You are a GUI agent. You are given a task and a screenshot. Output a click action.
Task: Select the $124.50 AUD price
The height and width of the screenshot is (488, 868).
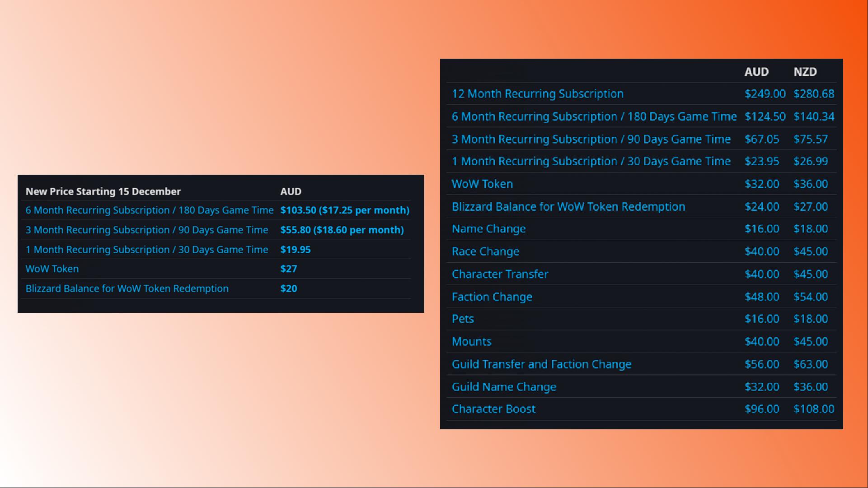point(765,116)
